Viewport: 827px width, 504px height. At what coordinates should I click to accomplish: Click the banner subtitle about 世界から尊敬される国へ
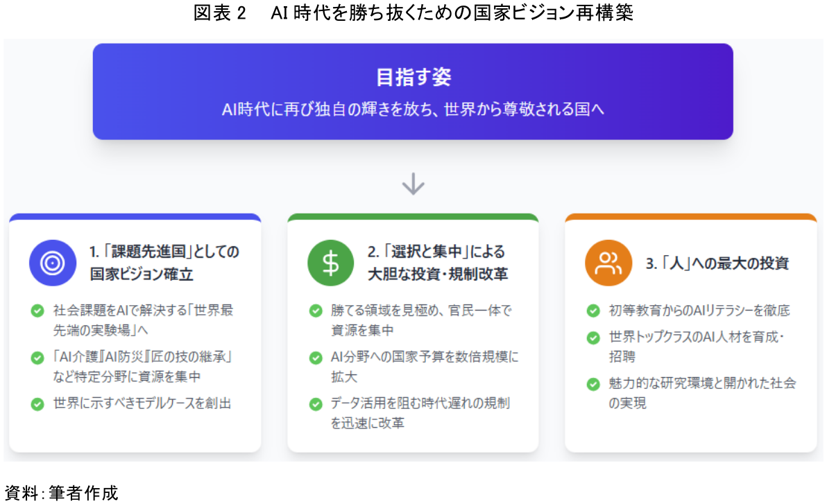pyautogui.click(x=413, y=110)
